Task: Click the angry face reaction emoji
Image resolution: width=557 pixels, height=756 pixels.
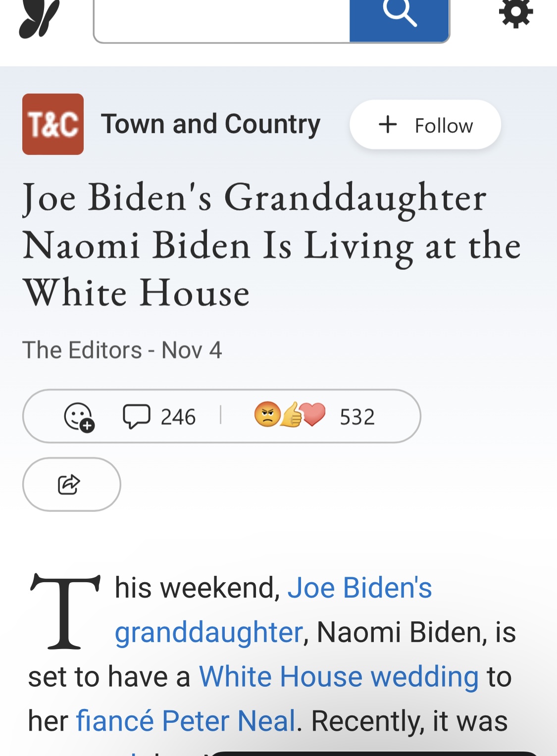Action: (x=267, y=414)
